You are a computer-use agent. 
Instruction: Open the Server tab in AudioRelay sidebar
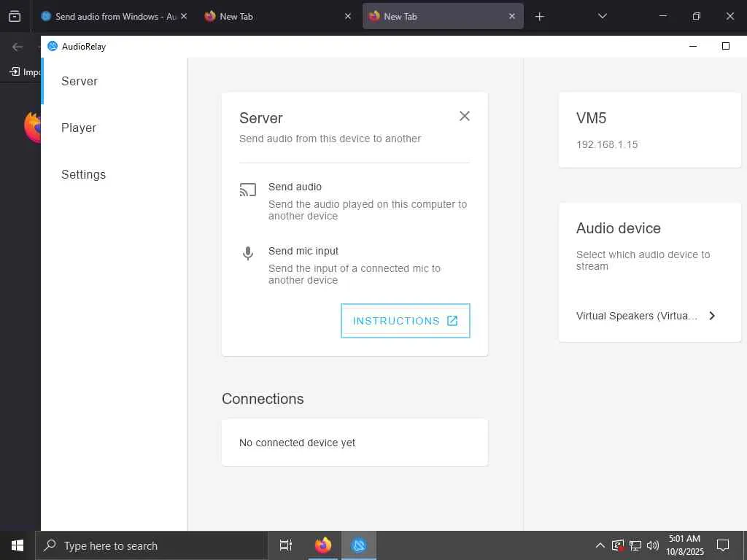115,81
